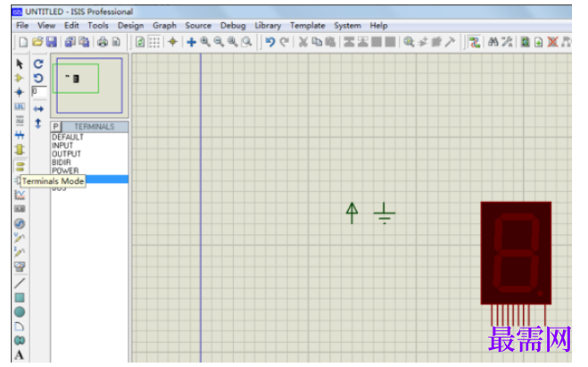
Task: Open the Library menu
Action: (x=268, y=26)
